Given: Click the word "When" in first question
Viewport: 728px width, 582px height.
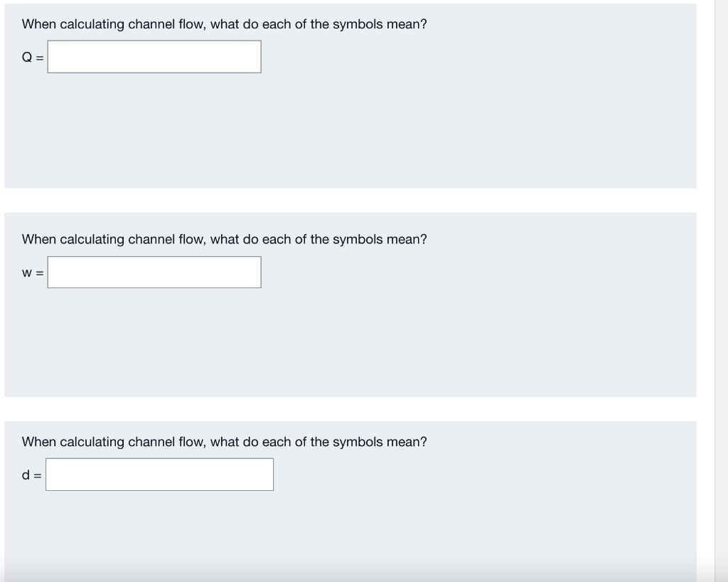Looking at the screenshot, I should click(39, 24).
